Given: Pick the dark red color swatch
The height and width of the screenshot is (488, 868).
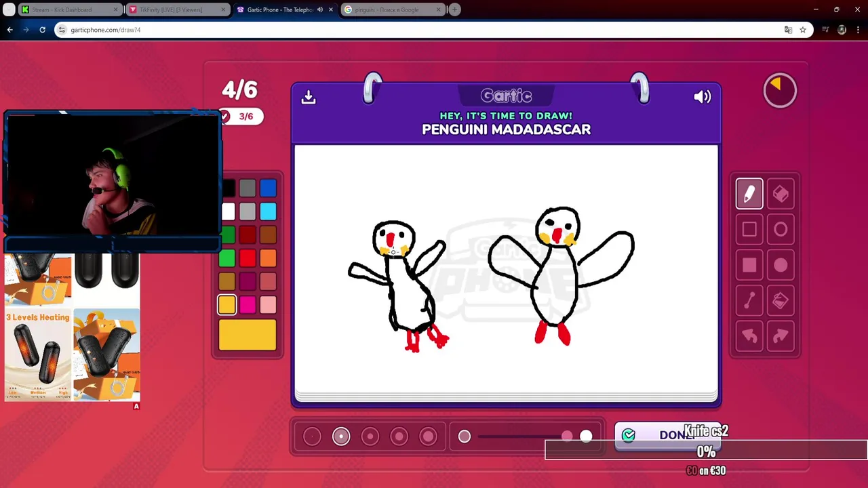Looking at the screenshot, I should pos(248,235).
